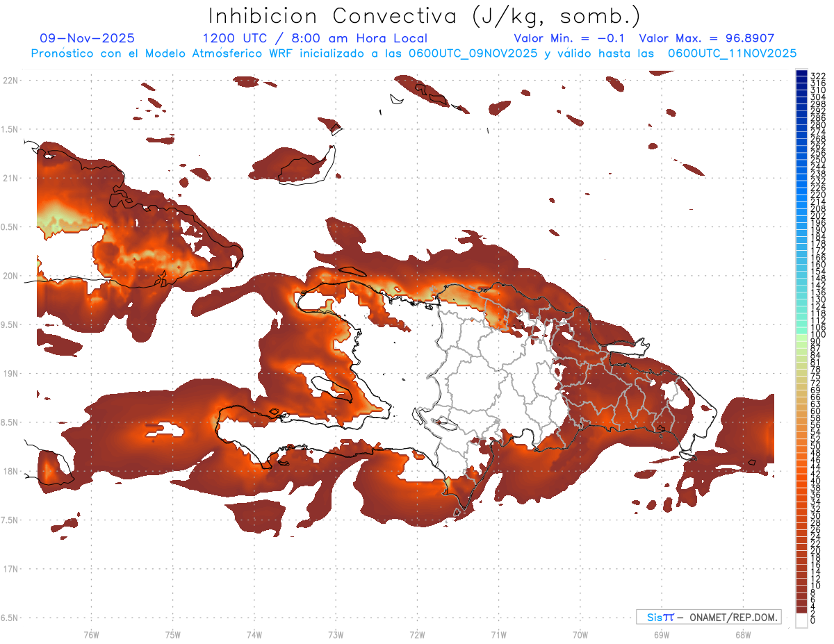Screen dimensions: 834x644
Task: Click the 19N latitude label
Action: [x=11, y=374]
